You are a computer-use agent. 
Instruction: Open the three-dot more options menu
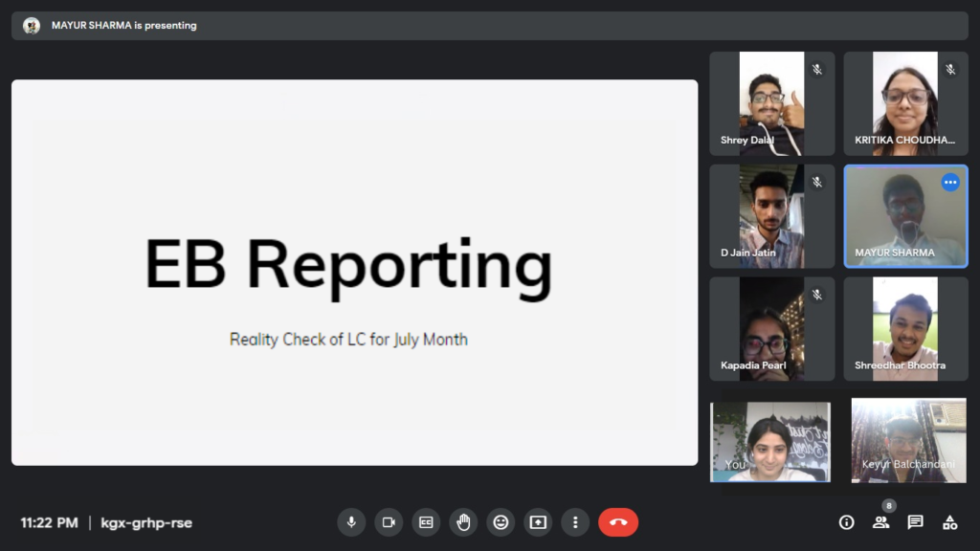click(575, 522)
